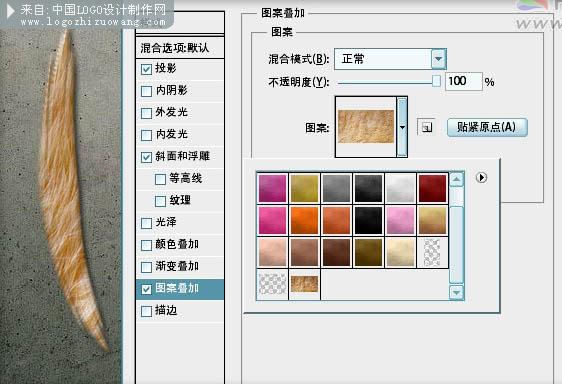Select the dark red fur pattern swatch
Viewport: 562px width, 384px height.
[432, 188]
